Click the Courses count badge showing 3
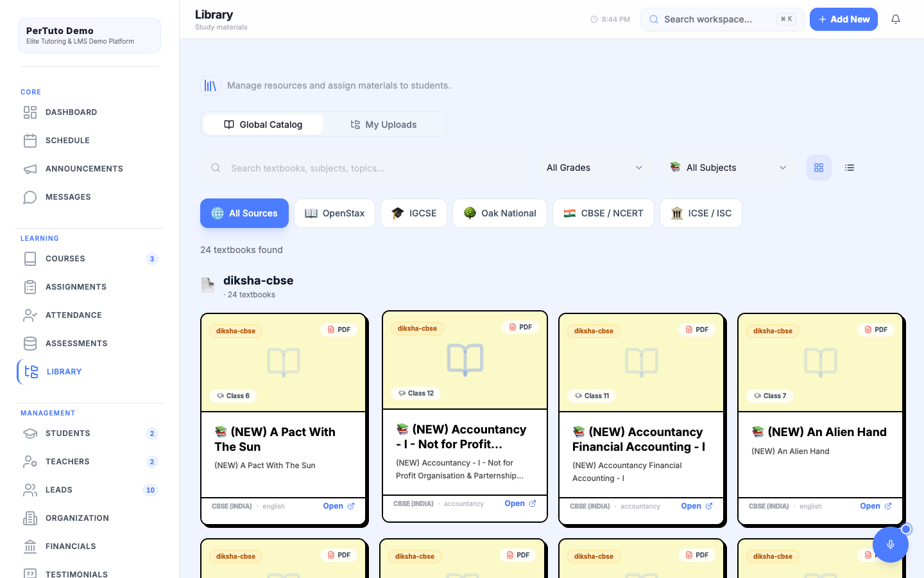 (152, 259)
